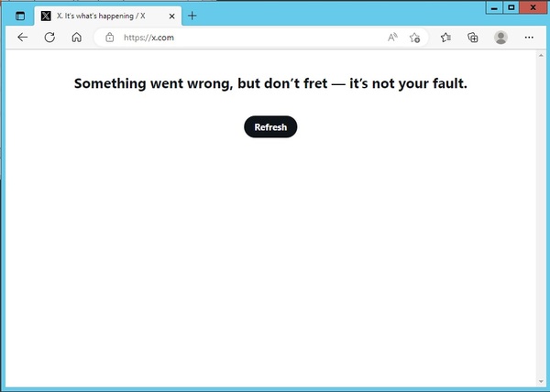The height and width of the screenshot is (392, 550).
Task: Start Read aloud from the address bar
Action: click(392, 38)
